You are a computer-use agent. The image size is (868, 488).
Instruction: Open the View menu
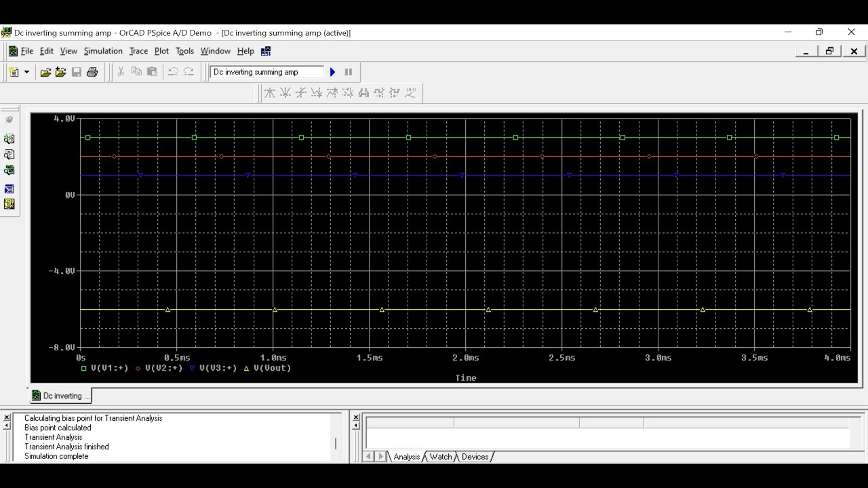[68, 51]
